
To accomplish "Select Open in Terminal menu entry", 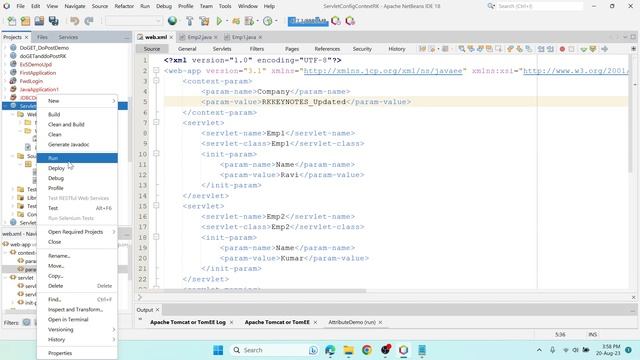I will click(77, 320).
